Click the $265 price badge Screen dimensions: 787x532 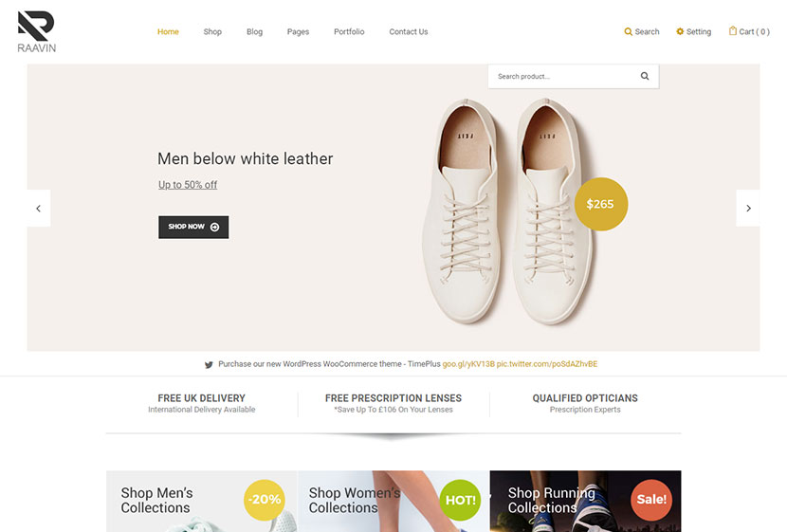click(x=601, y=204)
